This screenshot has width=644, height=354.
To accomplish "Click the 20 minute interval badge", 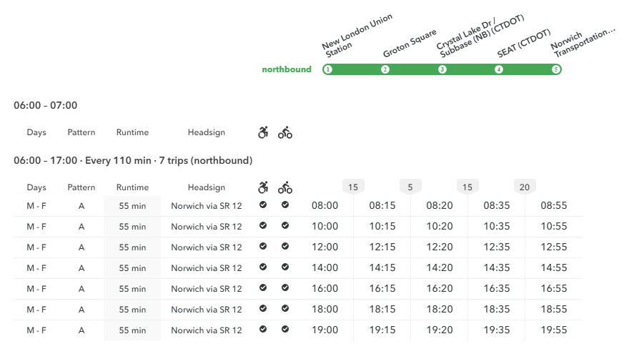I will 525,187.
